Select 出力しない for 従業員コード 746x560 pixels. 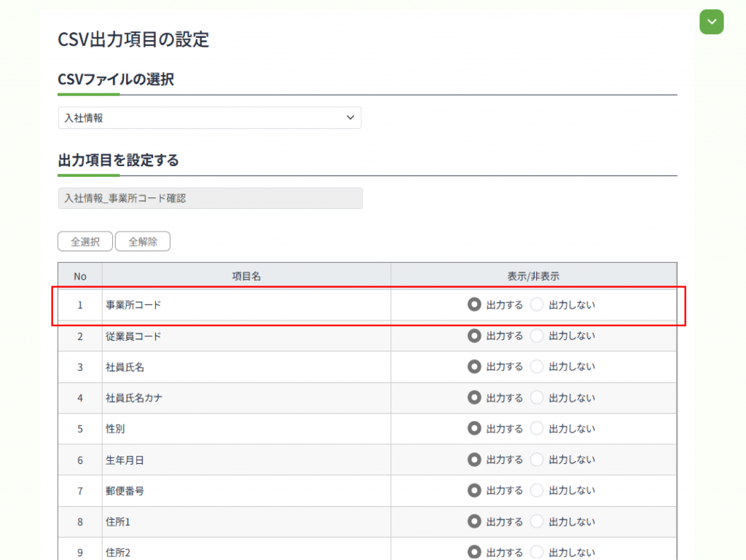click(538, 336)
